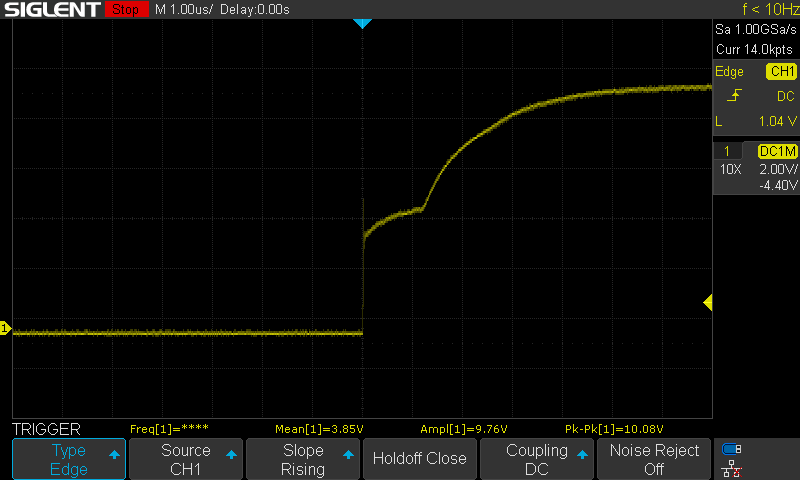Open the trigger Type Edge menu

pos(69,459)
